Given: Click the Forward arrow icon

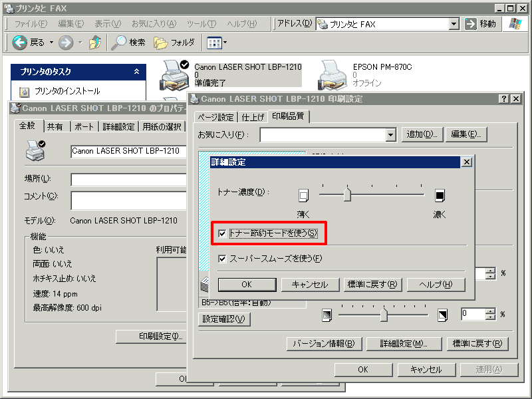Looking at the screenshot, I should pos(66,43).
